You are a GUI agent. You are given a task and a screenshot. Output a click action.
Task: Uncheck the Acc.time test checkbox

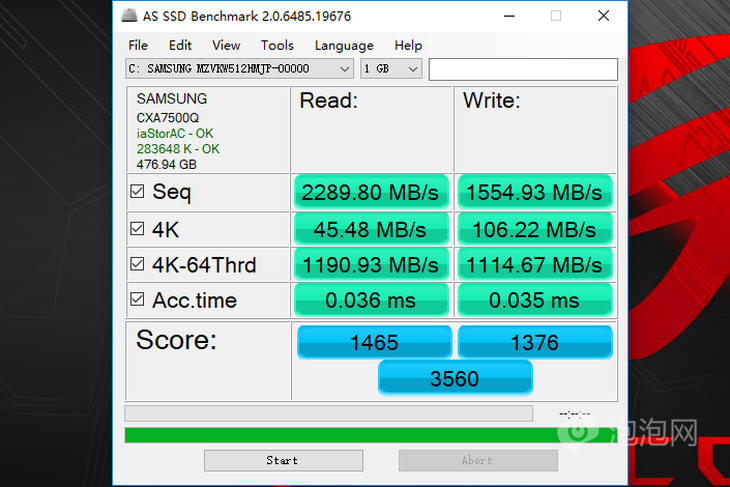coord(137,299)
